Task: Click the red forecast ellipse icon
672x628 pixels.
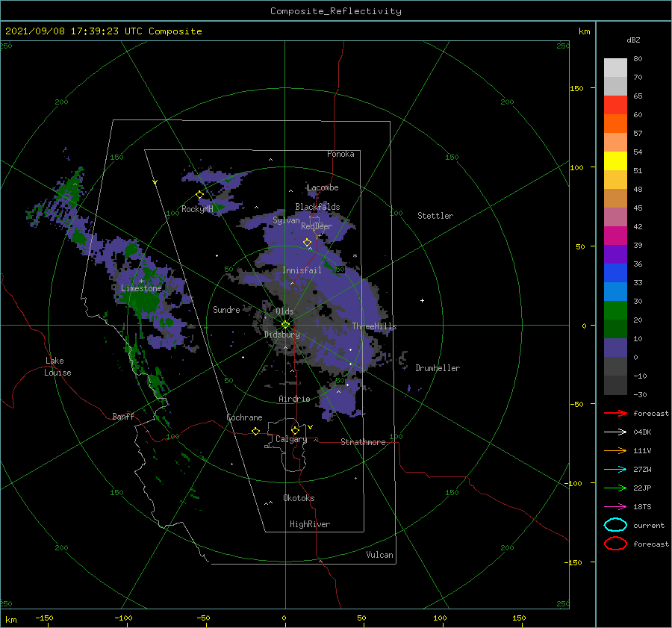Action: tap(615, 544)
